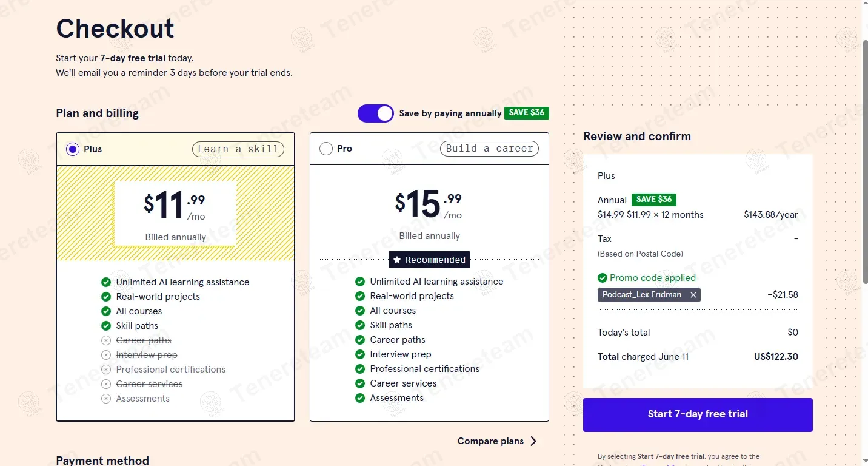
Task: Click the crossed-out Assessments icon in Plus
Action: [x=106, y=399]
